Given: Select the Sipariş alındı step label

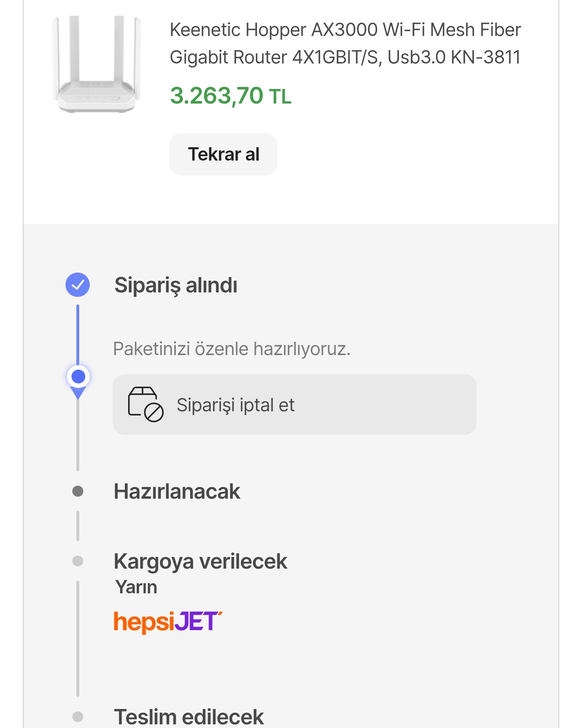Looking at the screenshot, I should click(176, 286).
